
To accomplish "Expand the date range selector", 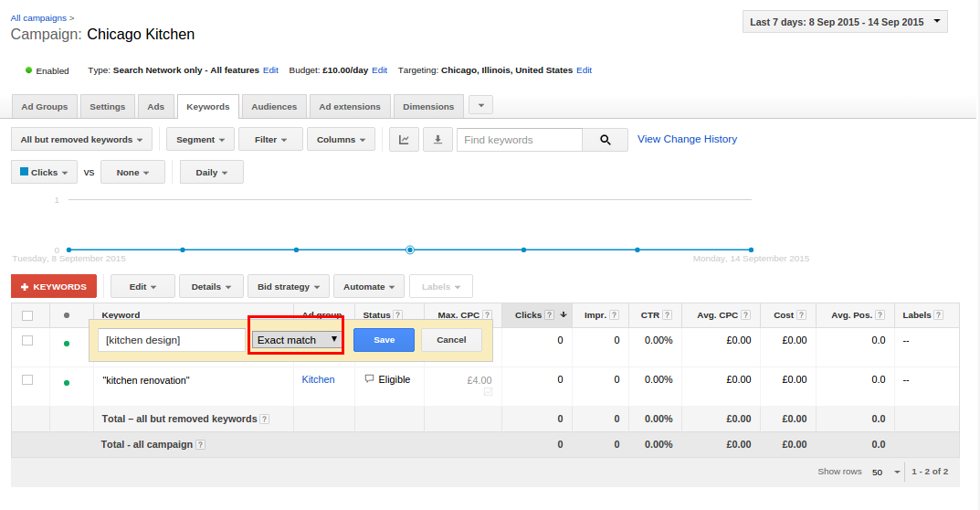I will point(845,22).
